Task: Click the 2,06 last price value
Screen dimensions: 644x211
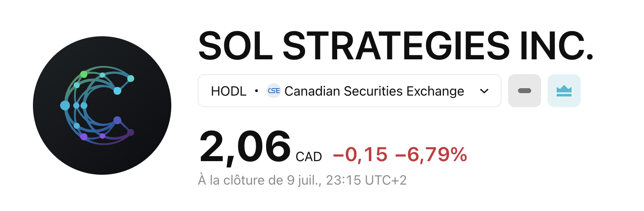Action: (x=245, y=147)
